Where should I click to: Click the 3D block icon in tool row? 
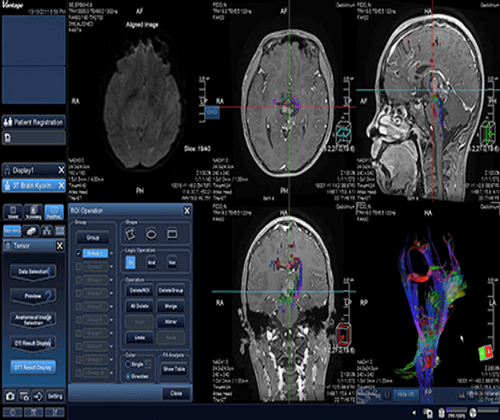coord(31,231)
